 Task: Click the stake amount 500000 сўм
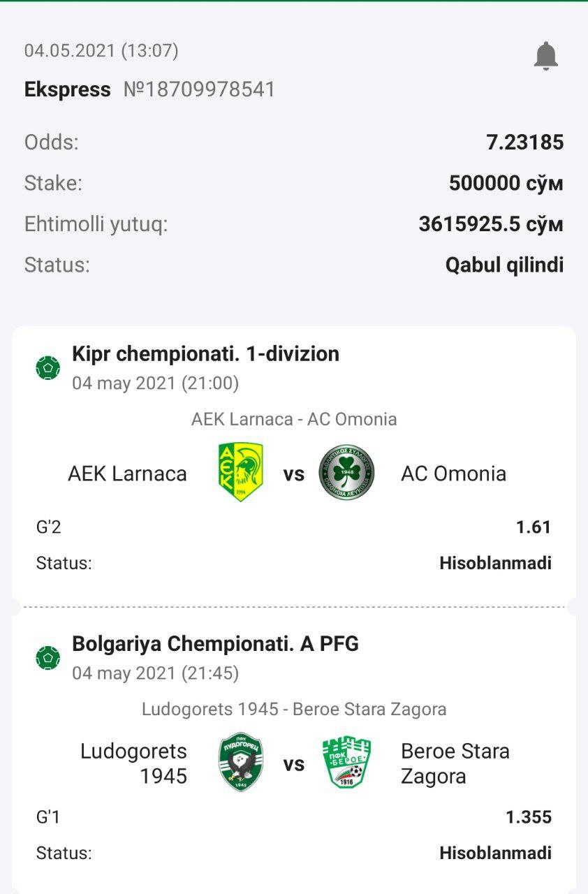tap(506, 183)
